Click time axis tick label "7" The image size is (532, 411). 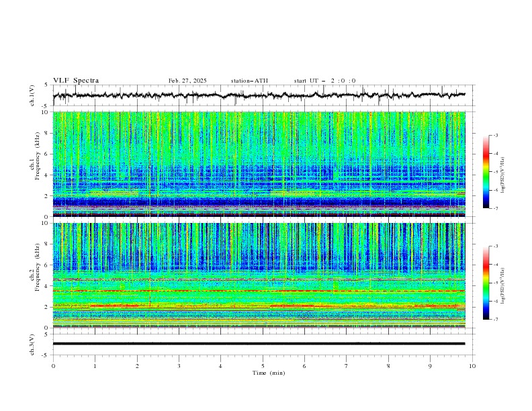[347, 366]
